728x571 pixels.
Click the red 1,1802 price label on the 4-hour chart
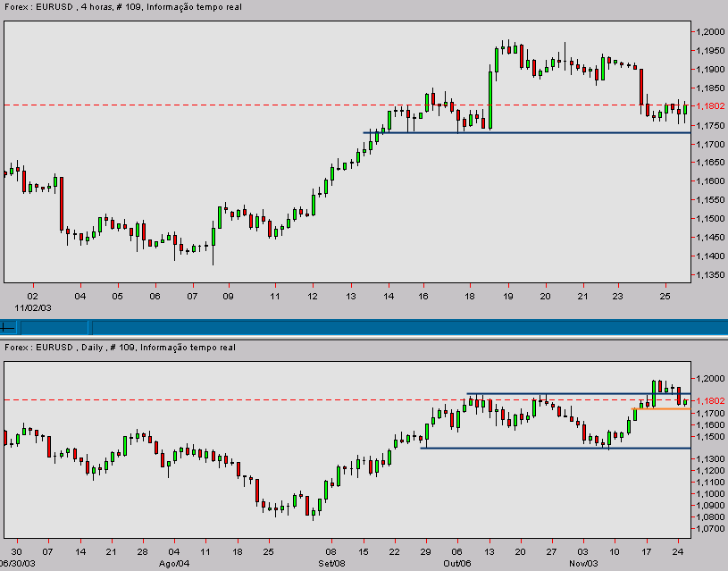710,106
